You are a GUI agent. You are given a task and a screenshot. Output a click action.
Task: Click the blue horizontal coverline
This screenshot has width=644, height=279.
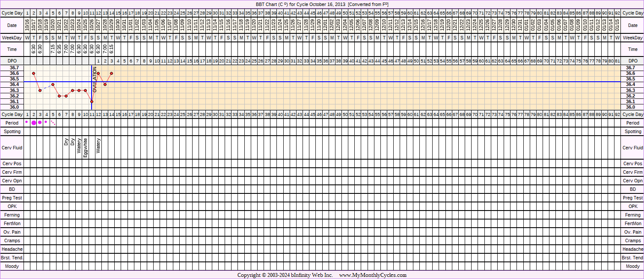pyautogui.click(x=342, y=82)
